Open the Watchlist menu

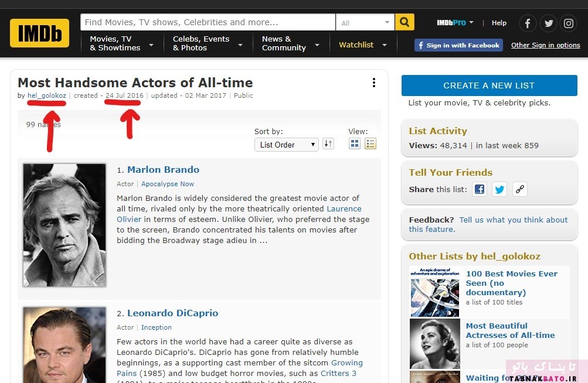pos(363,45)
